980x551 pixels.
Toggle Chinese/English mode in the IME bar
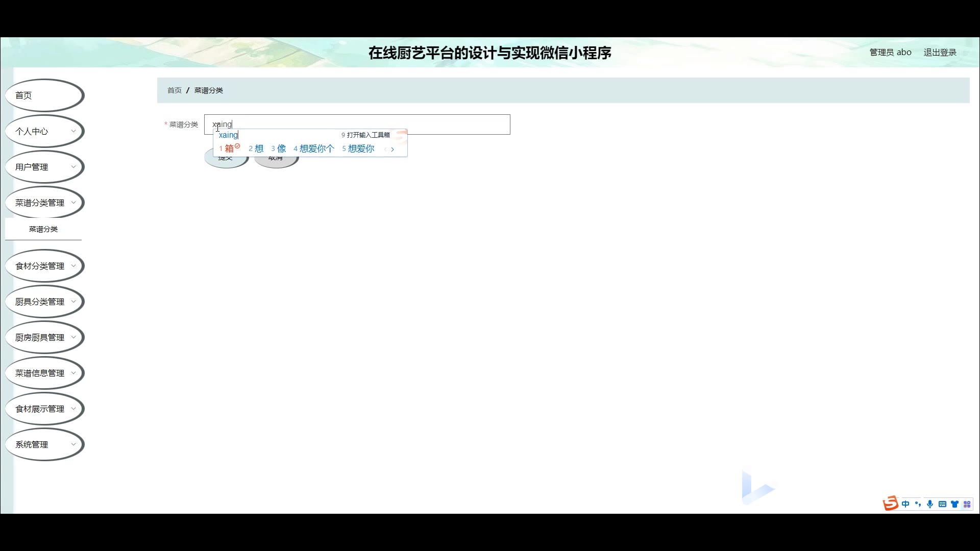coord(905,504)
